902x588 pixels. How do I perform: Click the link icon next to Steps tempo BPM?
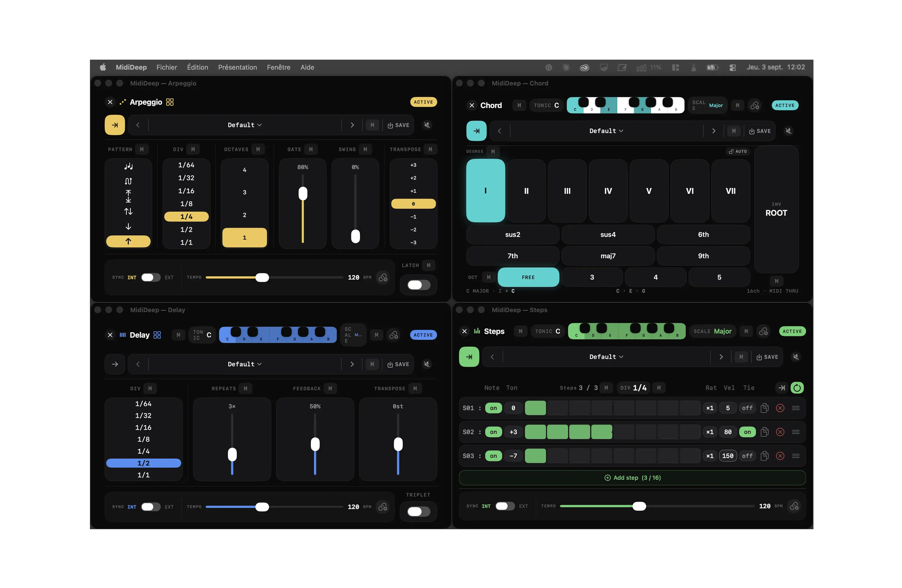[x=794, y=507]
